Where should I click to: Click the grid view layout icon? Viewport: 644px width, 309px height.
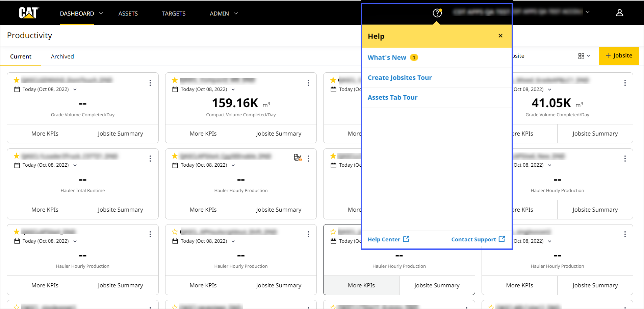[581, 56]
